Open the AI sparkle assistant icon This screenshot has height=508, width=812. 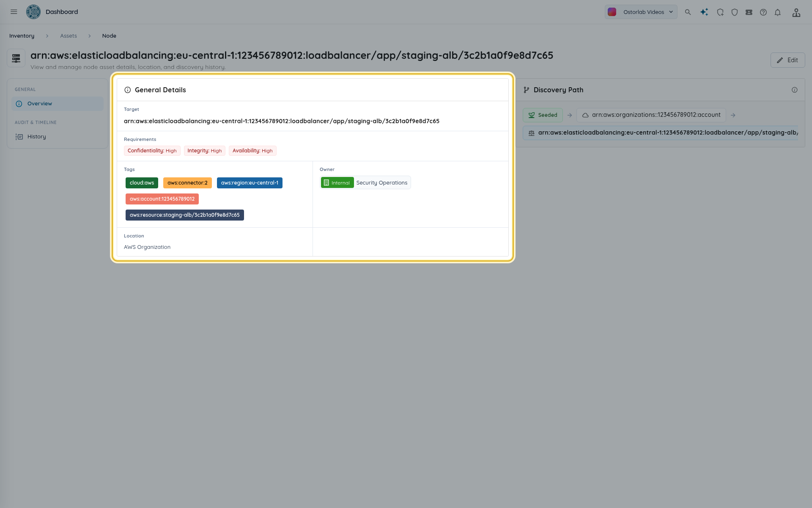704,12
